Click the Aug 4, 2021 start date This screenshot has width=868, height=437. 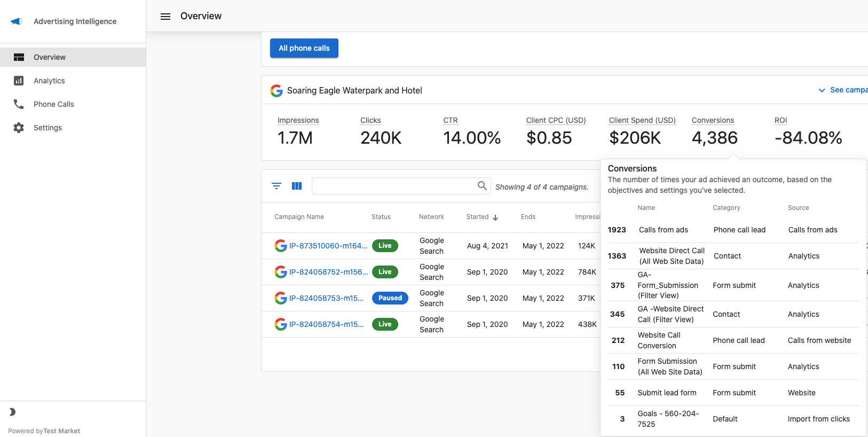point(487,246)
